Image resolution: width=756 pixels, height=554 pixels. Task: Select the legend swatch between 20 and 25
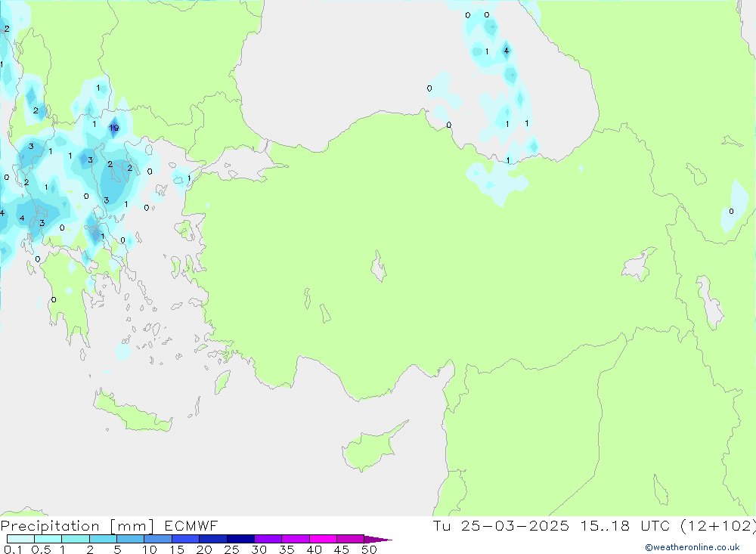tap(213, 539)
